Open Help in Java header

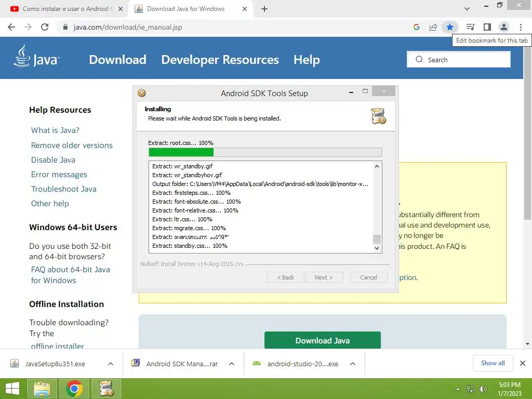(307, 60)
